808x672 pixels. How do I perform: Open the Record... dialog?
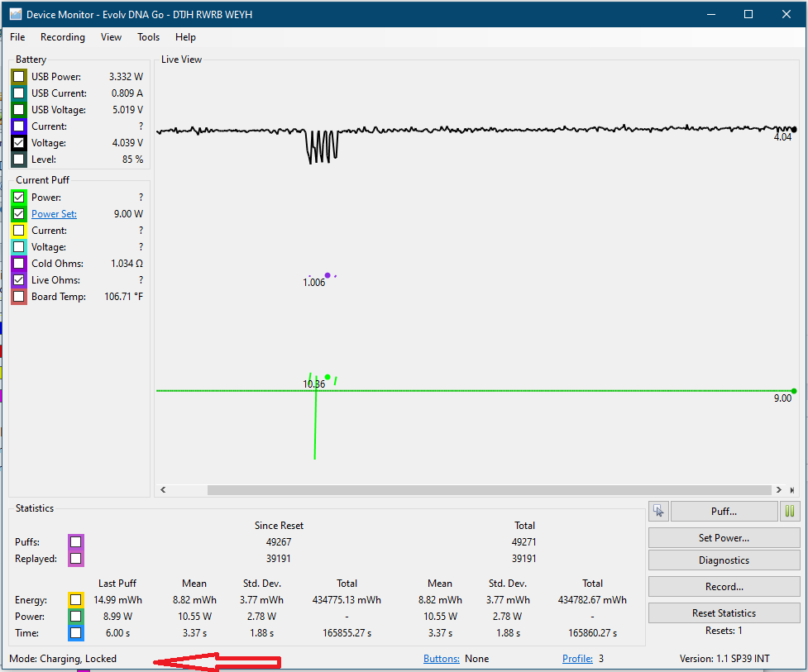[x=724, y=587]
